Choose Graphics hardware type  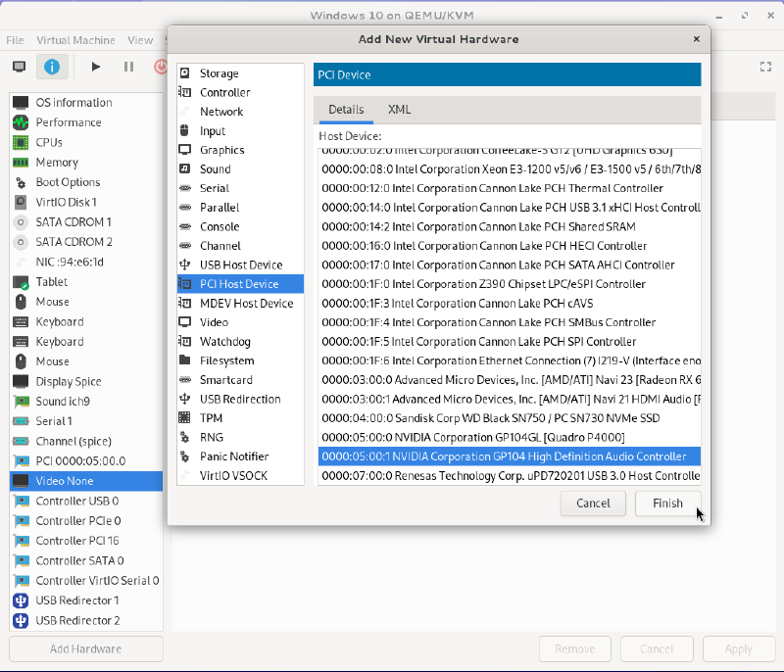click(240, 150)
